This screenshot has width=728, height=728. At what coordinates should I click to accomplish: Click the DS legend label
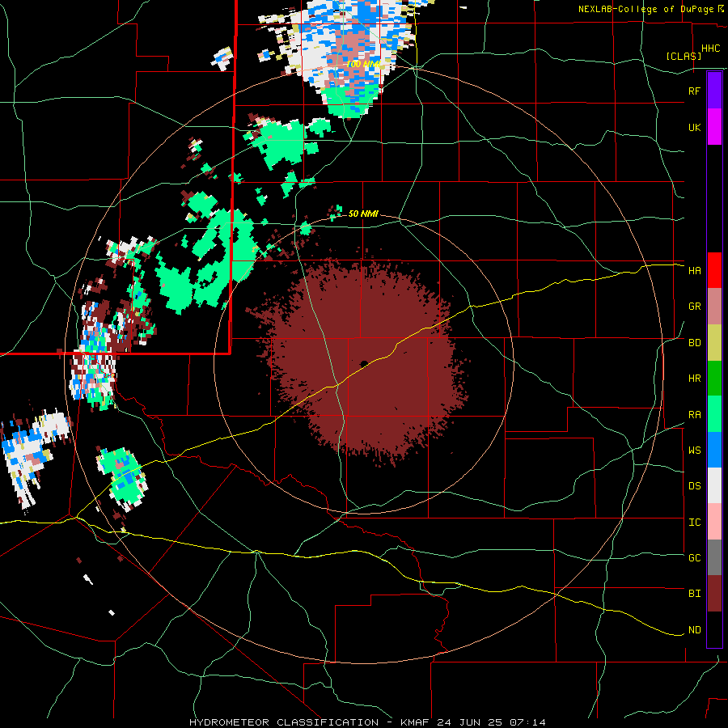(695, 486)
